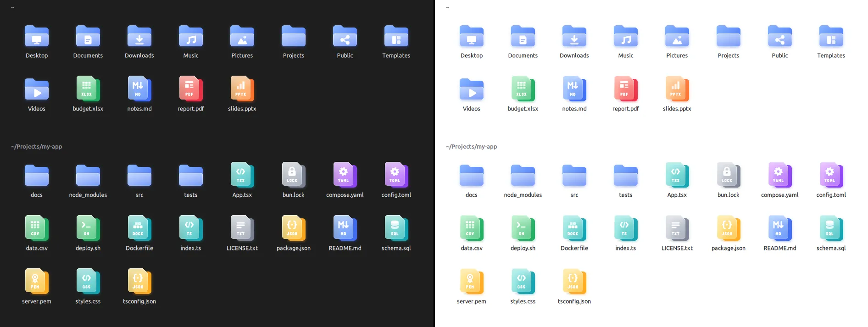
Task: Open the Documents folder icon in the light panel
Action: [x=523, y=36]
